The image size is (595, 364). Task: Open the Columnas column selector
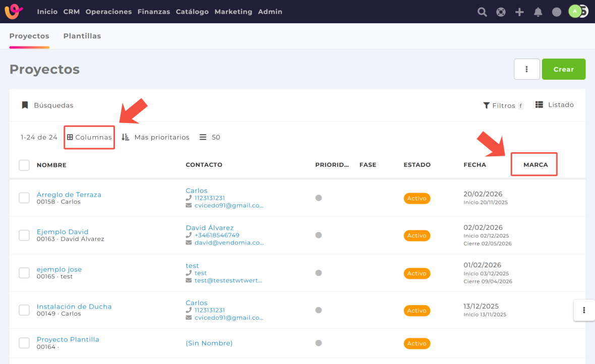tap(89, 137)
